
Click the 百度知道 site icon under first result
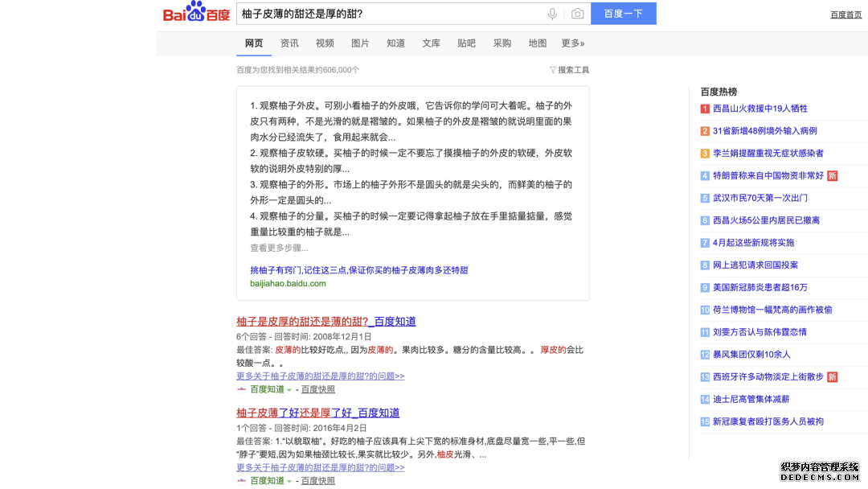click(240, 388)
